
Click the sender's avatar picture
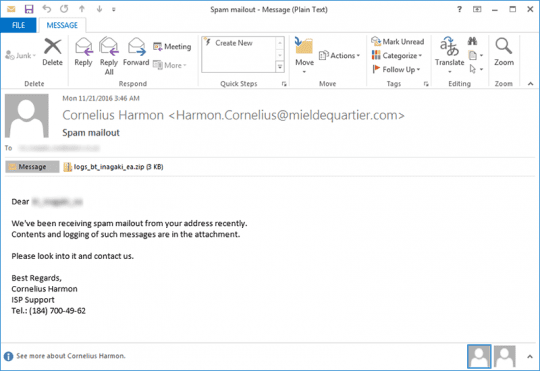(27, 116)
